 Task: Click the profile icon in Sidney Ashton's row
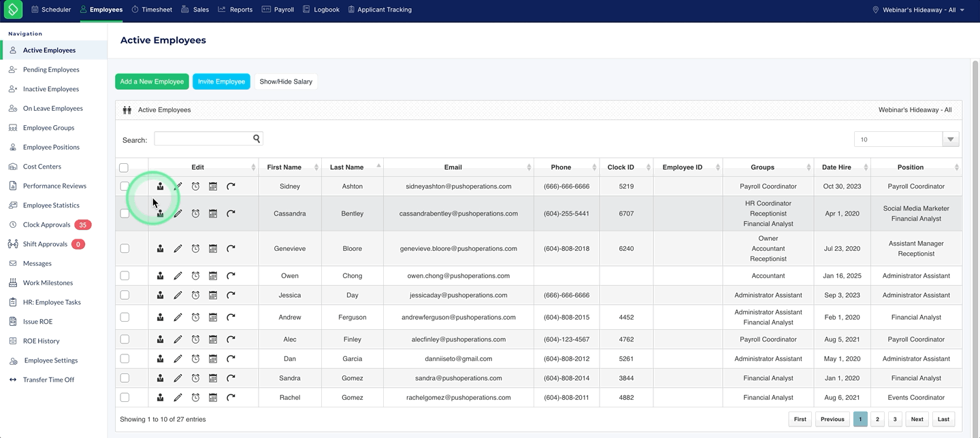point(160,186)
